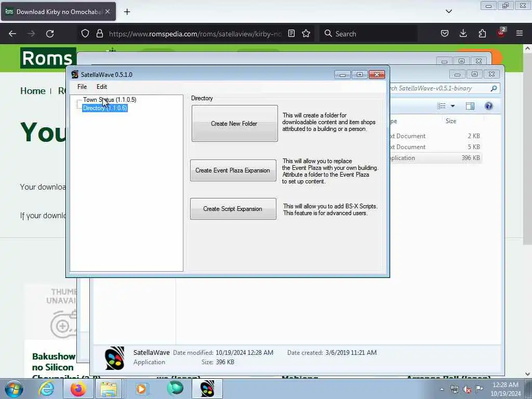
Task: Change view icon in Explorer toolbar
Action: click(442, 106)
